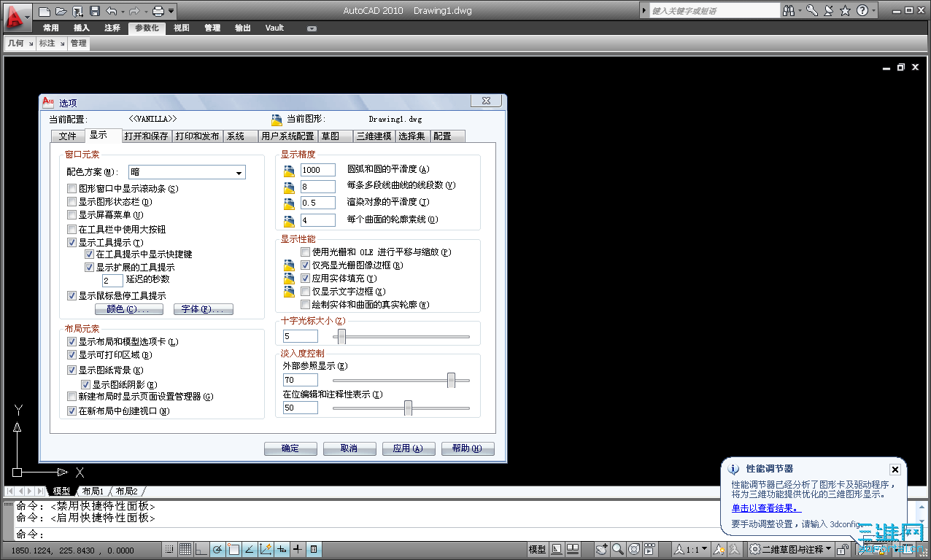Toggle Lineweight display in status bar

[x=297, y=549]
